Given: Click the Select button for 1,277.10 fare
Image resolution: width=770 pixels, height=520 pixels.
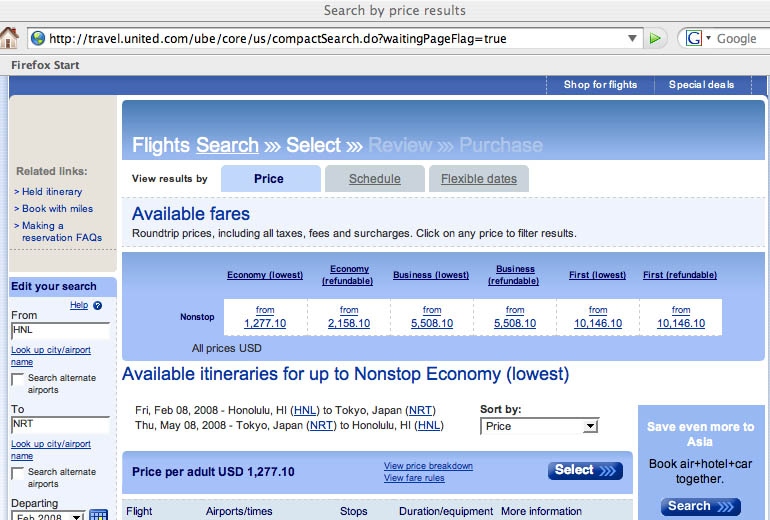Looking at the screenshot, I should pyautogui.click(x=585, y=470).
